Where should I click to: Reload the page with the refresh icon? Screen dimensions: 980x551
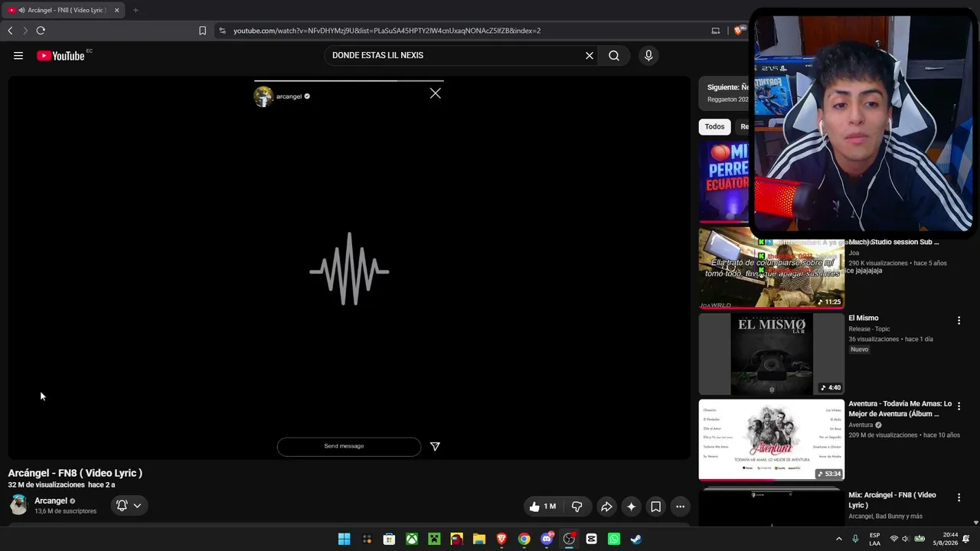[x=41, y=31]
